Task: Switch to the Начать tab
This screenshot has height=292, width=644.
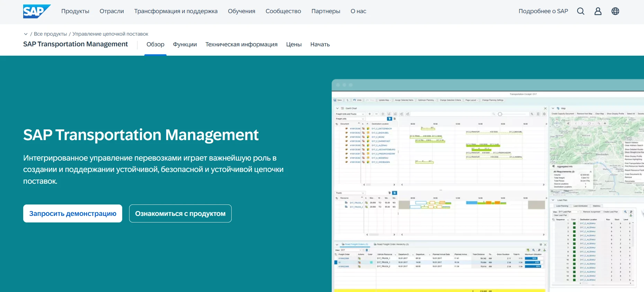Action: tap(320, 44)
